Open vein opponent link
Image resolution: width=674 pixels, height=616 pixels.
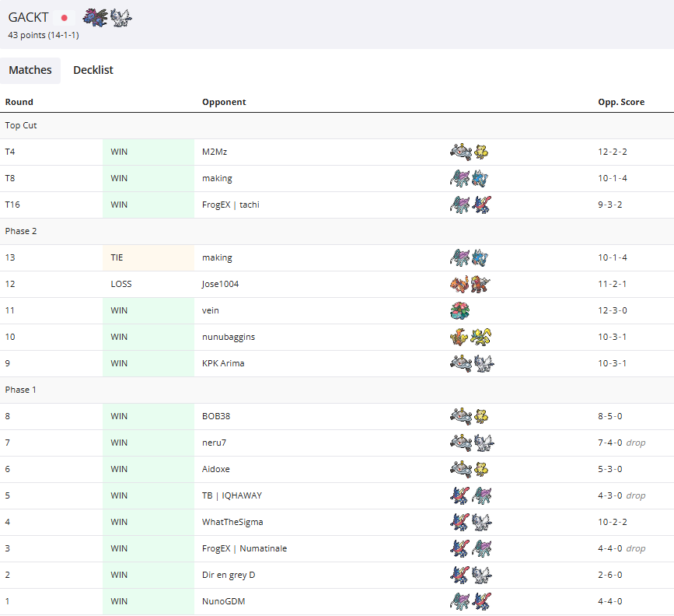(210, 310)
